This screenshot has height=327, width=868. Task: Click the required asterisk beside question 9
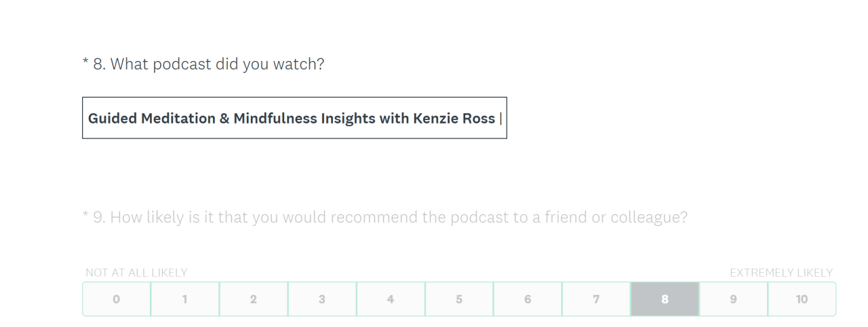pyautogui.click(x=85, y=216)
